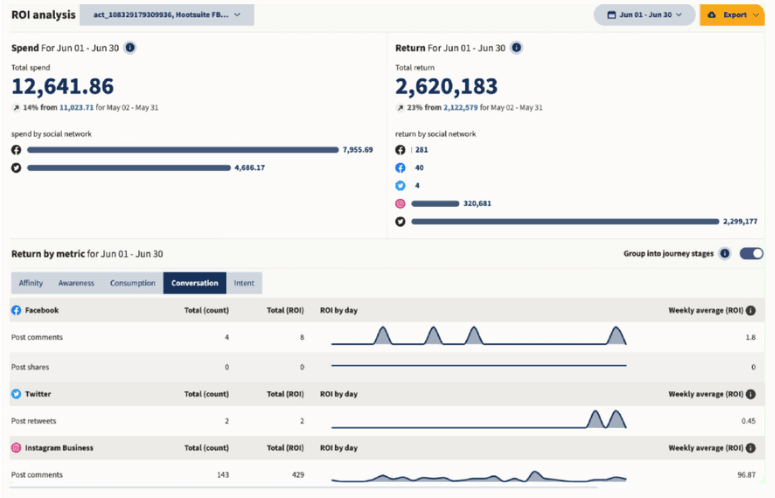Click the 11,023.71 previous spend link
This screenshot has height=498, width=775.
pyautogui.click(x=78, y=105)
